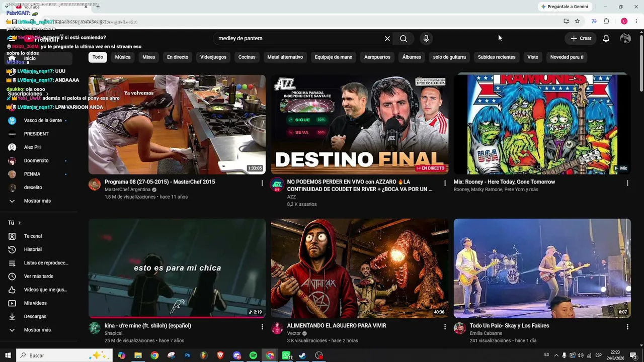Screen dimensions: 644x362
Task: Open a new Chrome tab
Action: click(98, 7)
